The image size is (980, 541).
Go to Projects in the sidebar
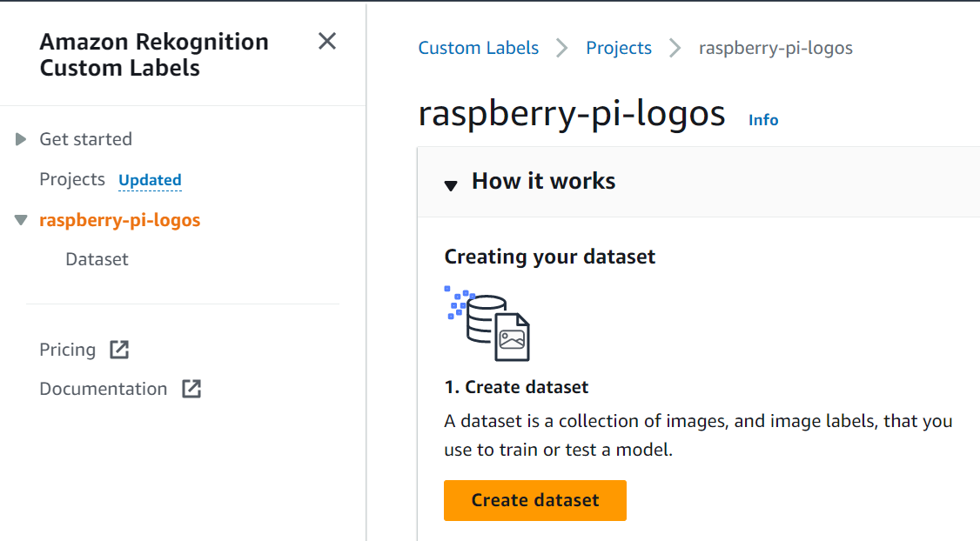click(72, 179)
